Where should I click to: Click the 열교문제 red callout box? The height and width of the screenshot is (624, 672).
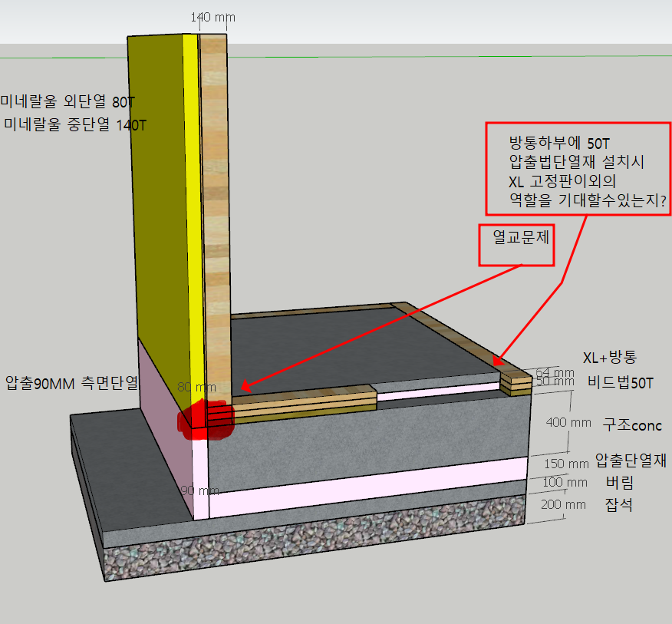[516, 246]
